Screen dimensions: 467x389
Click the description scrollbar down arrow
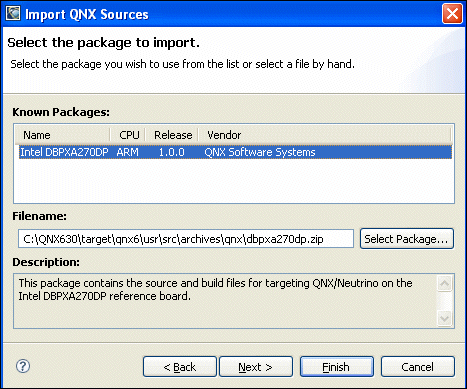[444, 318]
